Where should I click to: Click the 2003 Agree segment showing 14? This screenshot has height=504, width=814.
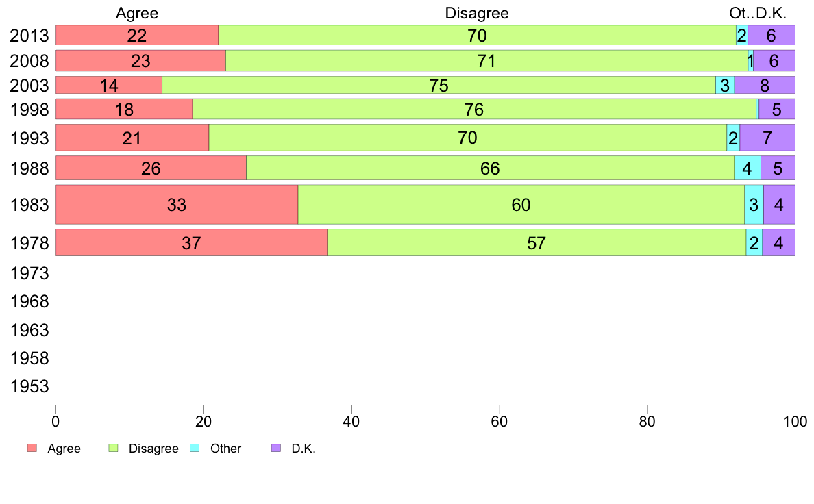109,85
